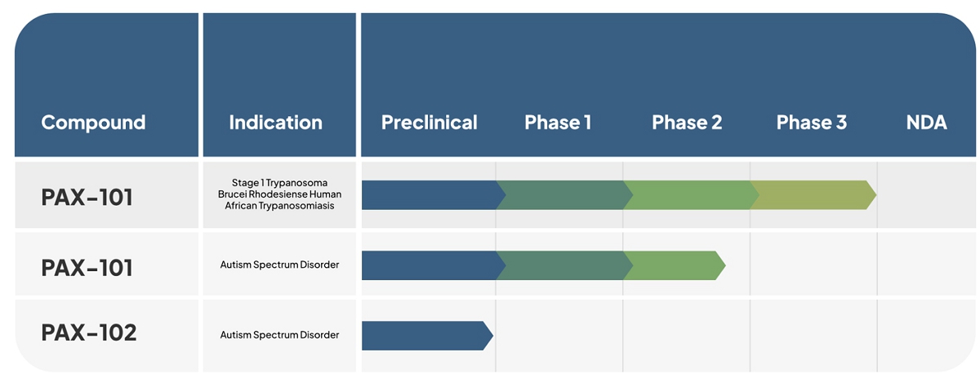Viewport: 980px width, 388px height.
Task: Select PAX-101 in the Trypanosomiasis row
Action: [x=87, y=197]
